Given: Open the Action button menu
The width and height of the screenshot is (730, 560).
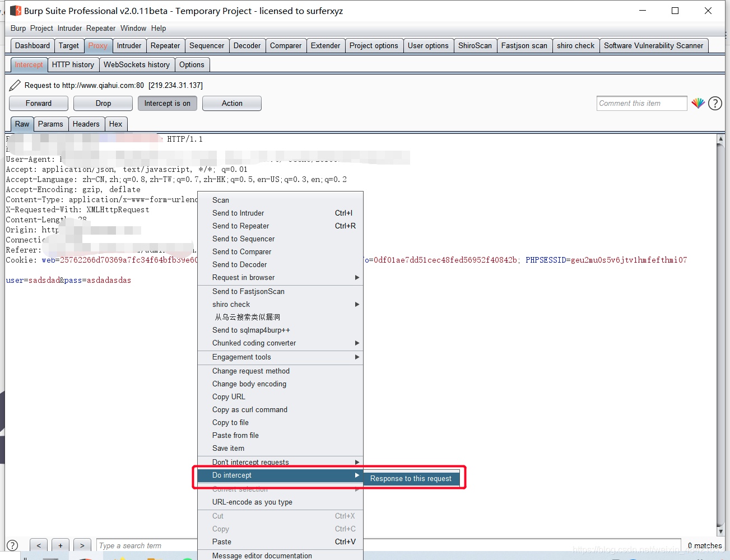Looking at the screenshot, I should click(232, 103).
